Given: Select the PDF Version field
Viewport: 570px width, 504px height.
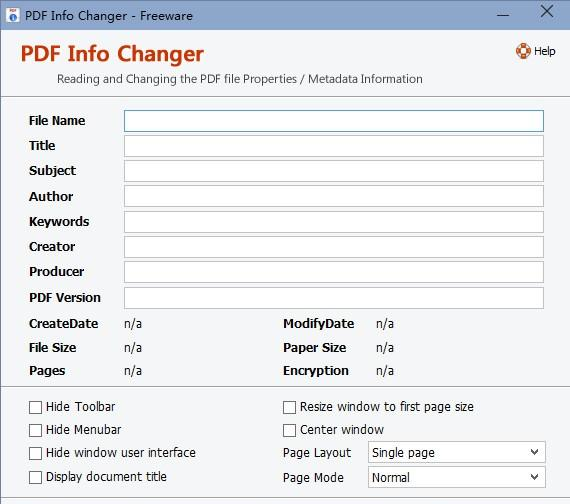Looking at the screenshot, I should pos(334,298).
